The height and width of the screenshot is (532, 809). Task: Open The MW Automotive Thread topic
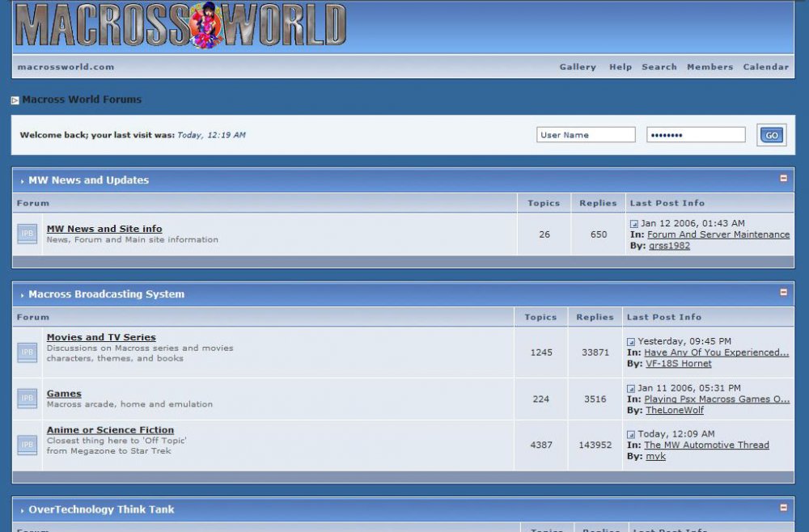(706, 445)
